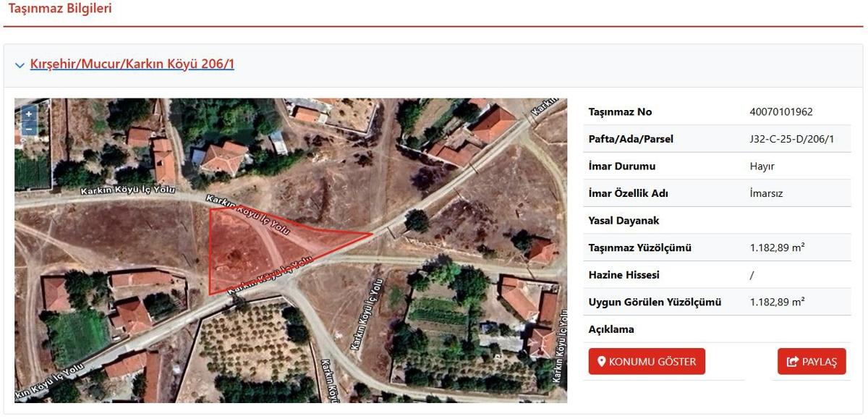868x419 pixels.
Task: Click the Pafta/Ada/Parsel row label
Action: point(631,139)
